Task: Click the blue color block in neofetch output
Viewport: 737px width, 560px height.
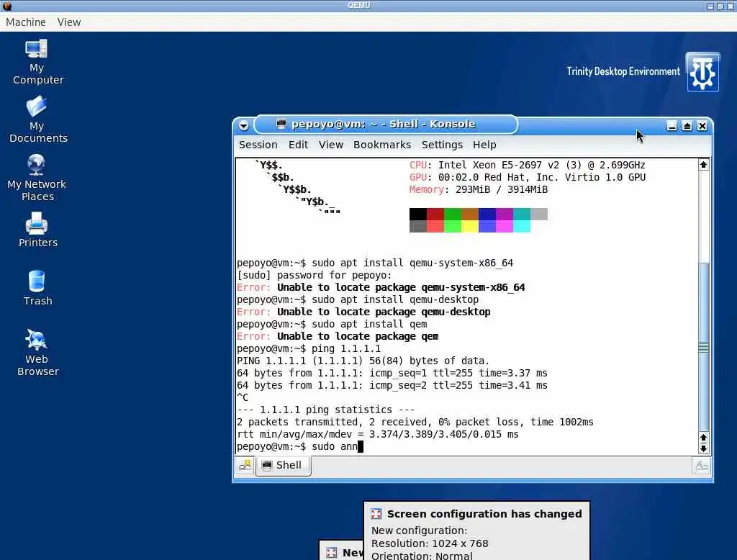Action: tap(487, 214)
